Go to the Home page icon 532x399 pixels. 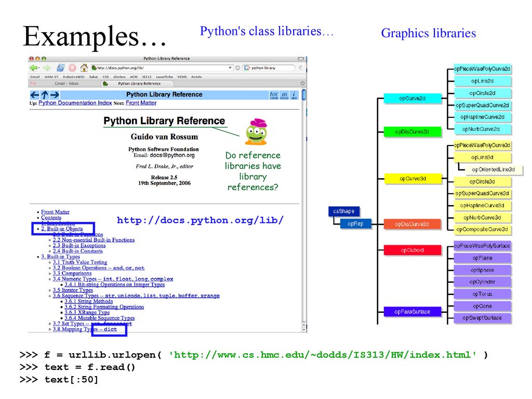pos(84,68)
